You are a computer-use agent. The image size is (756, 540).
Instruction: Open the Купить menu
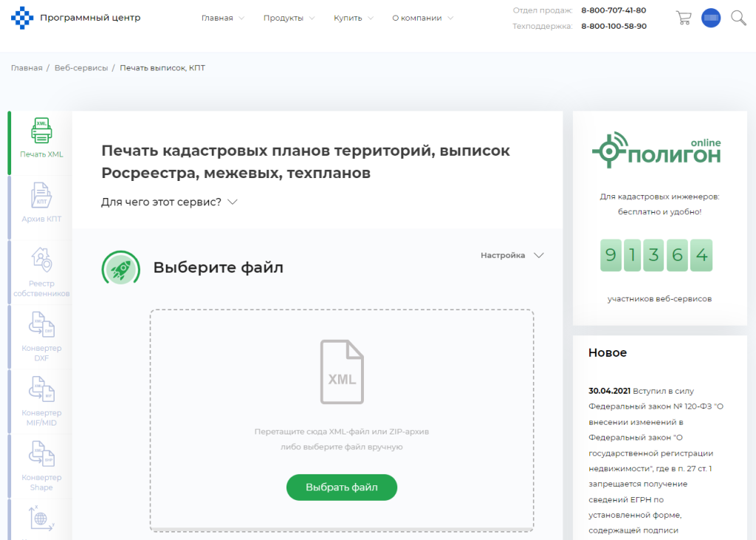click(x=347, y=16)
